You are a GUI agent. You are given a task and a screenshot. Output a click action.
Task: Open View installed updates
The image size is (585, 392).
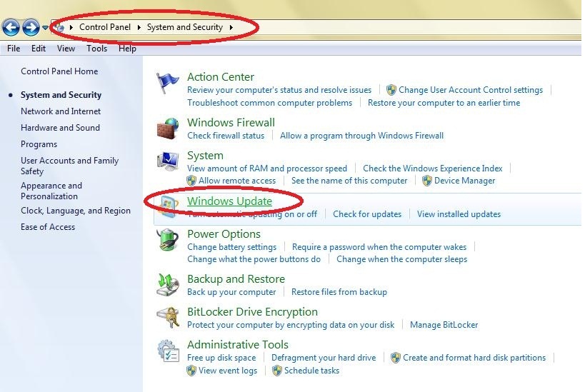(459, 214)
